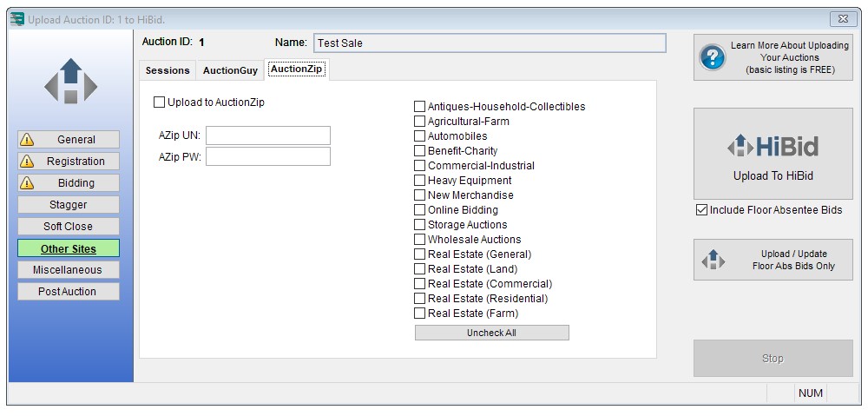Check Commercial-Industrial category
This screenshot has width=868, height=416.
[419, 166]
